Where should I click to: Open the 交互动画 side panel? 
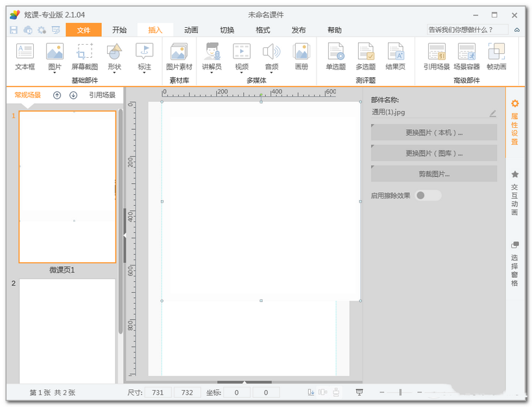(515, 193)
